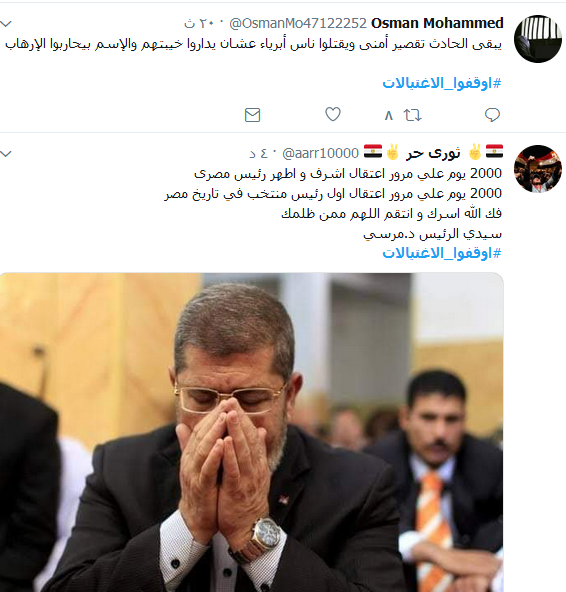Open Osman Mohammed's profile picture
Viewport: 566px width, 592px height.
point(538,39)
